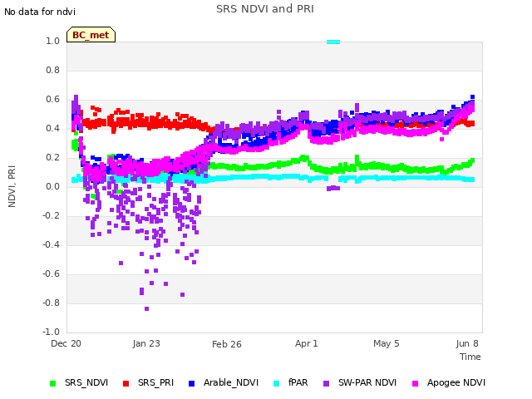Toggle fPAR series via legend label
The width and height of the screenshot is (532, 399).
298,382
